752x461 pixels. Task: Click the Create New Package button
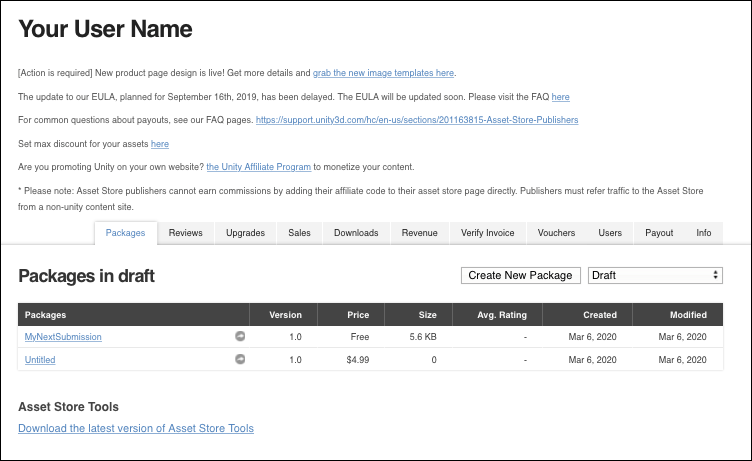520,275
